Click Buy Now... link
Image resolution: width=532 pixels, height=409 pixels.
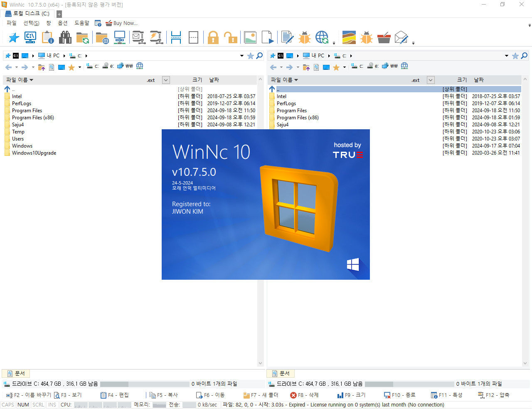[121, 23]
